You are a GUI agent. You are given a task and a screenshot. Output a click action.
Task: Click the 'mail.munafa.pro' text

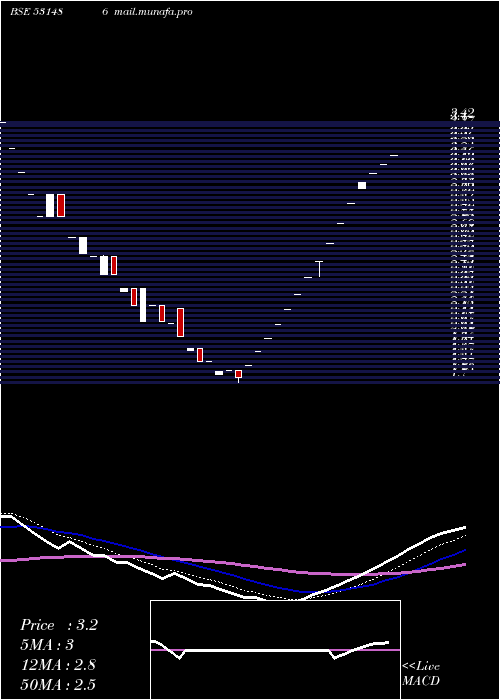tap(153, 12)
